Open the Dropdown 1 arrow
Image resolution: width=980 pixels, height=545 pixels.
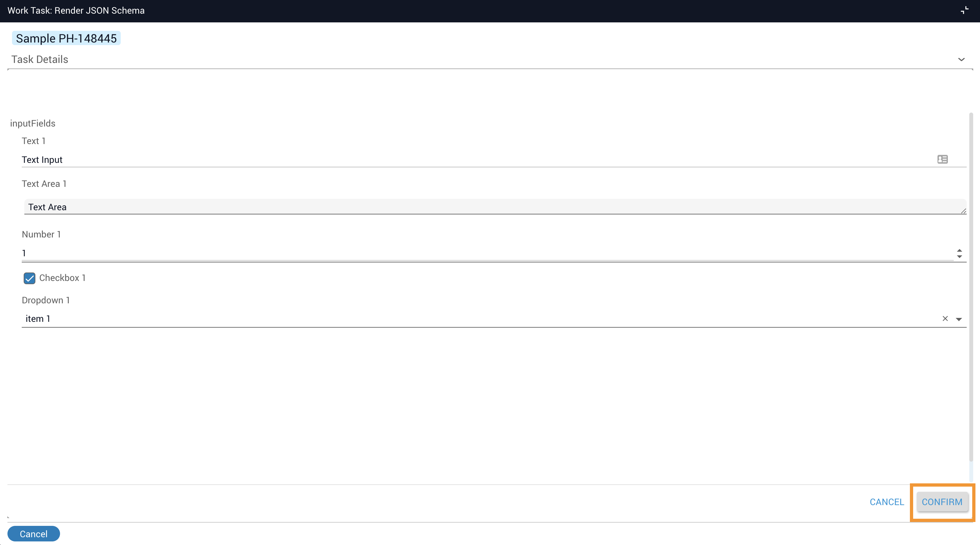pos(959,319)
